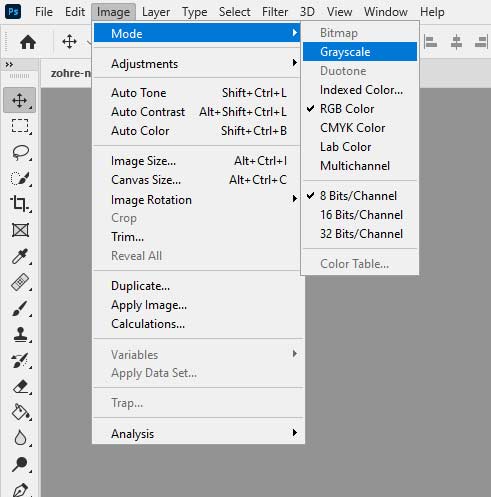Open the Filter menu
The image size is (491, 497).
tap(275, 12)
